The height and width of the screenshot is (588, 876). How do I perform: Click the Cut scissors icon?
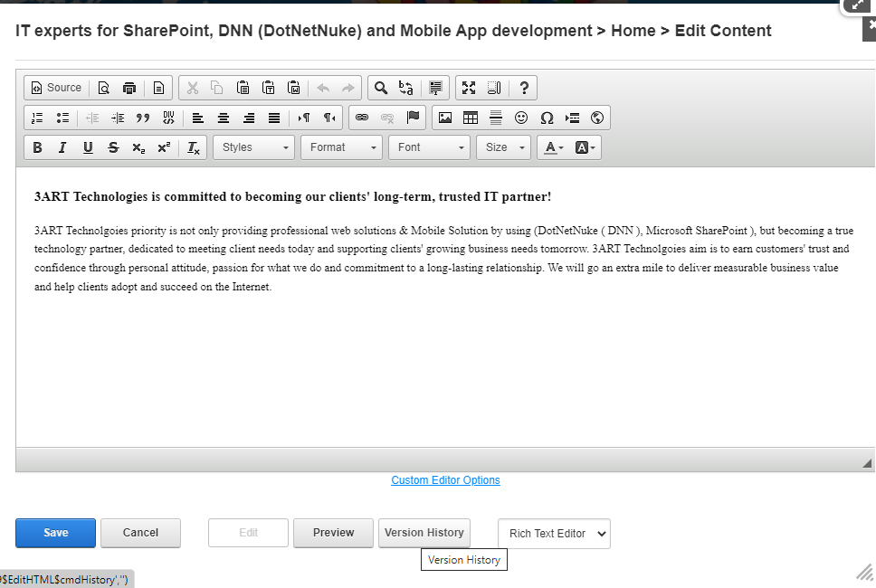tap(192, 88)
